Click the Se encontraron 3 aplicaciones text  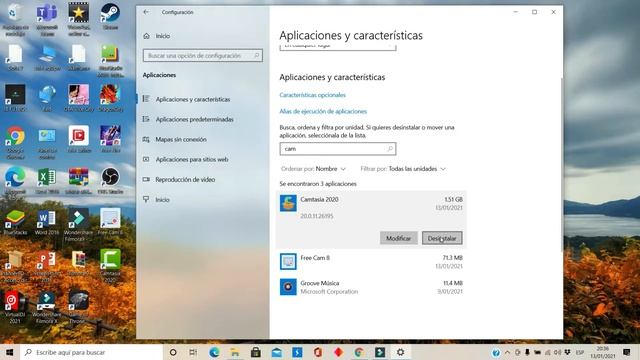[x=318, y=184]
